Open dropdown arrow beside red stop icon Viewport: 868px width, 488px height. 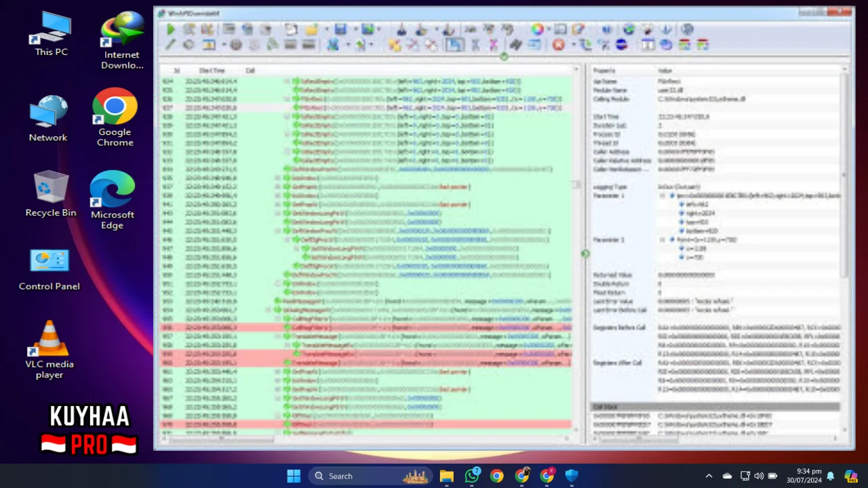click(x=573, y=45)
